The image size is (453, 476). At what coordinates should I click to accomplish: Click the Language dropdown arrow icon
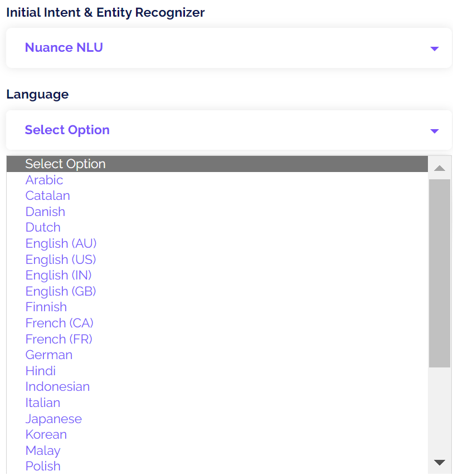[x=435, y=131]
